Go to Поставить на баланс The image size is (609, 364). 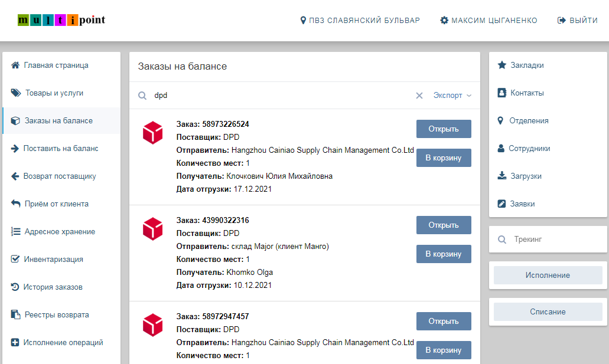pyautogui.click(x=61, y=148)
